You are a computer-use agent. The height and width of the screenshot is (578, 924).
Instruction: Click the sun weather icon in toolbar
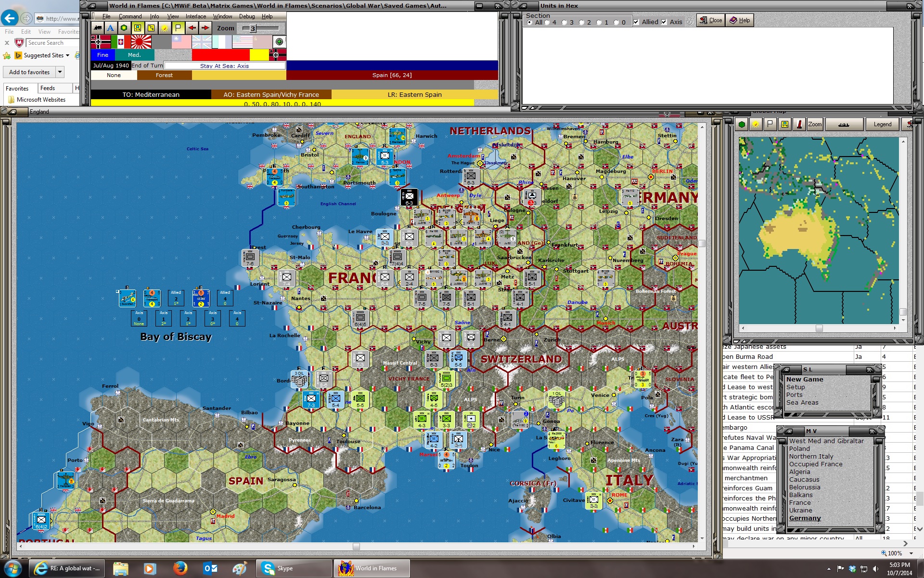tap(165, 28)
